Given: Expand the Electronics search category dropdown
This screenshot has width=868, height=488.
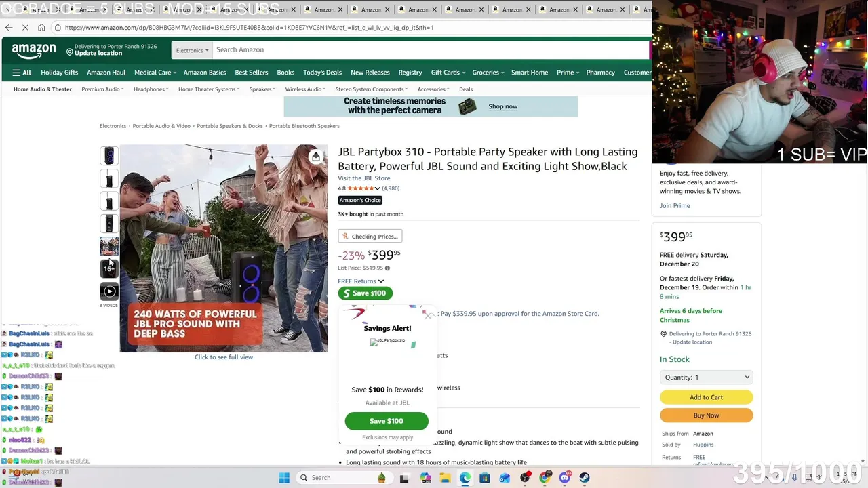Looking at the screenshot, I should [x=191, y=50].
